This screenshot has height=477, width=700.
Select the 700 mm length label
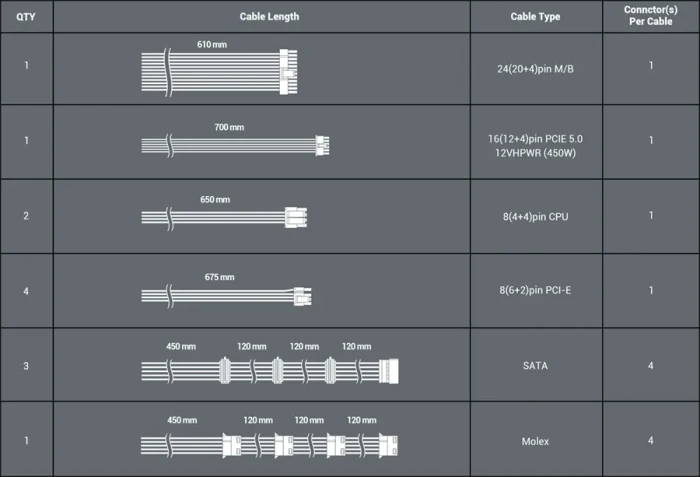pyautogui.click(x=229, y=127)
